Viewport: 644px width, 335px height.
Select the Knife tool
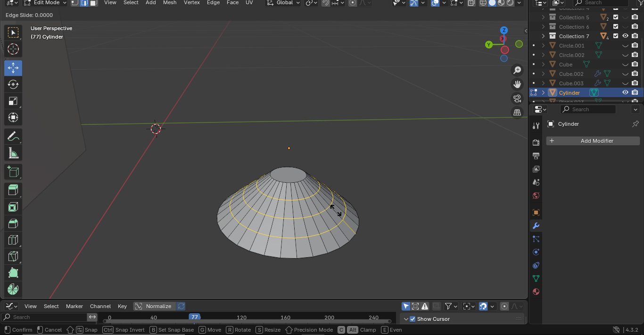click(x=13, y=256)
